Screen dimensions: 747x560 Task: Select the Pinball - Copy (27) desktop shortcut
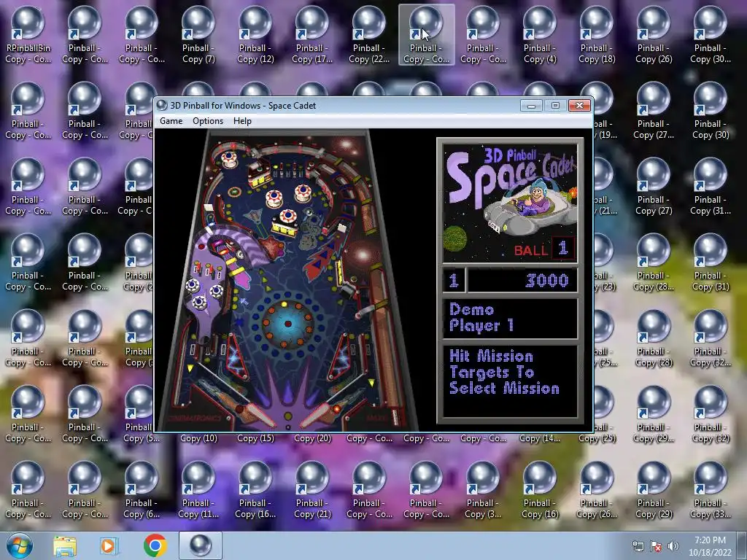tap(654, 187)
